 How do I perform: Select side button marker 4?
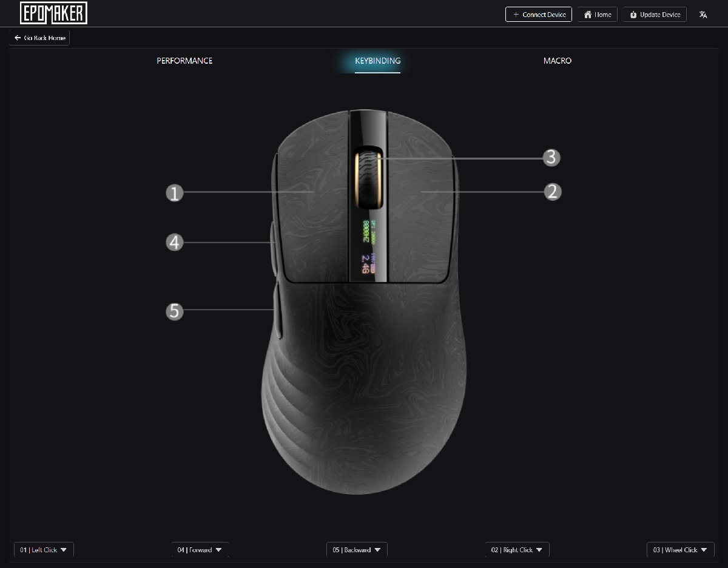[175, 243]
